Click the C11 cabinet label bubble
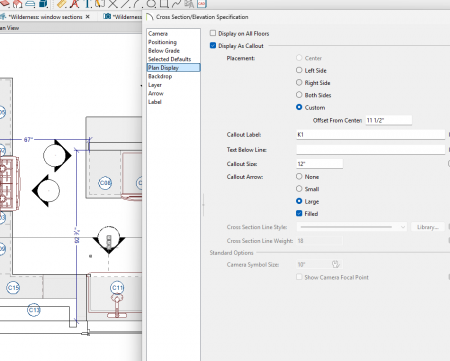The height and width of the screenshot is (361, 450). coord(117,287)
